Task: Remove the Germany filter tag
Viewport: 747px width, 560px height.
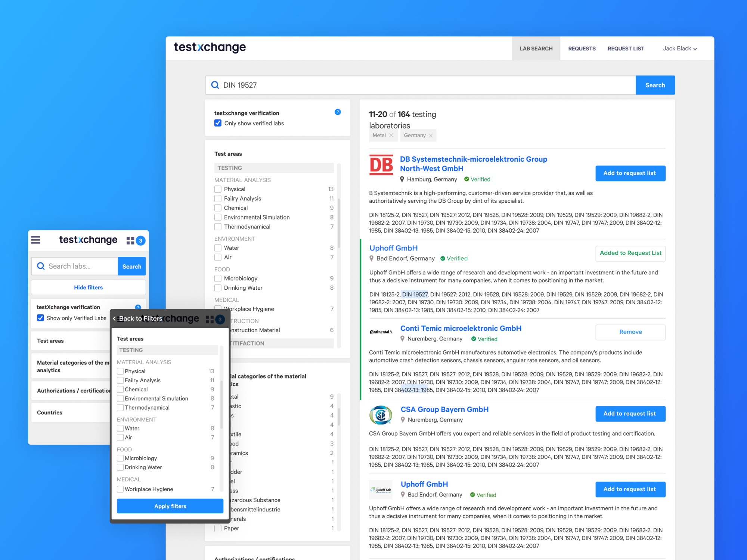Action: pos(431,136)
